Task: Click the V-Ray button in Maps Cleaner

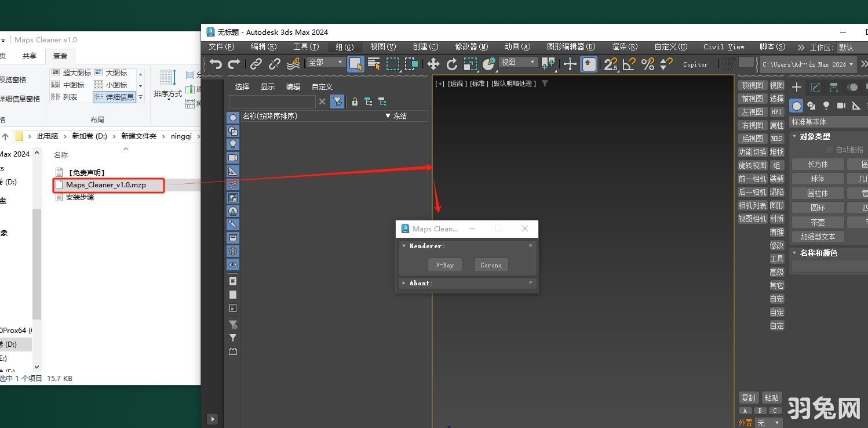Action: [x=444, y=265]
